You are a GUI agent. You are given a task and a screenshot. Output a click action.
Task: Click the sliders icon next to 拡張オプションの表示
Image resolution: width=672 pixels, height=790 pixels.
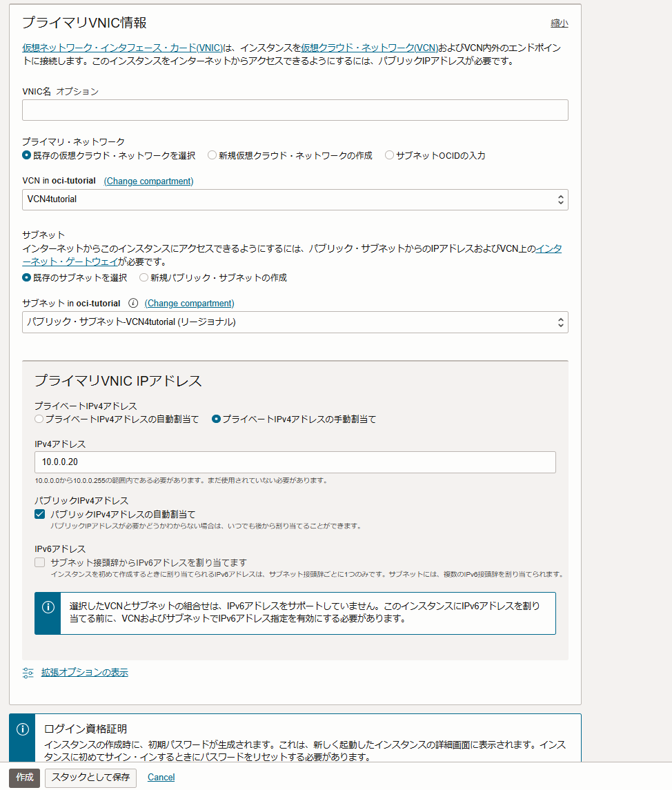28,672
